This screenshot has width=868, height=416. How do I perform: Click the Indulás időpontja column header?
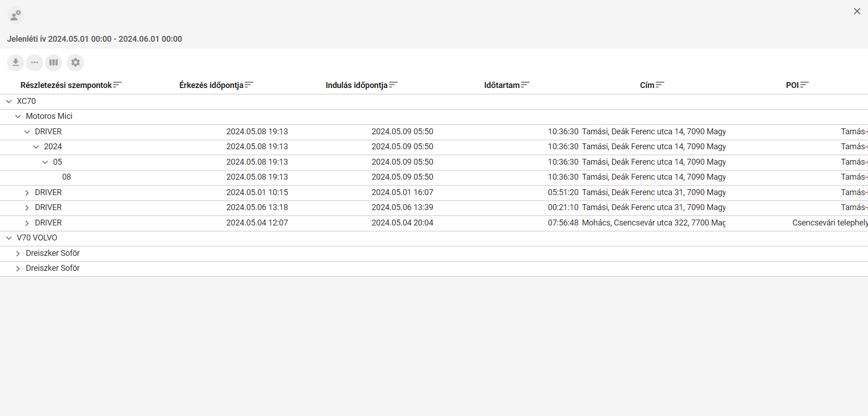(x=356, y=85)
